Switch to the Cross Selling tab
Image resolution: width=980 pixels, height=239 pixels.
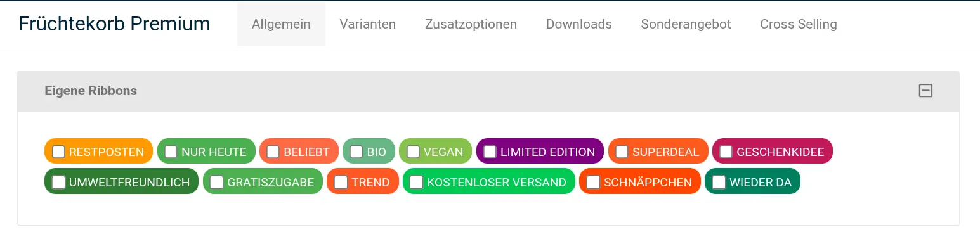[799, 24]
